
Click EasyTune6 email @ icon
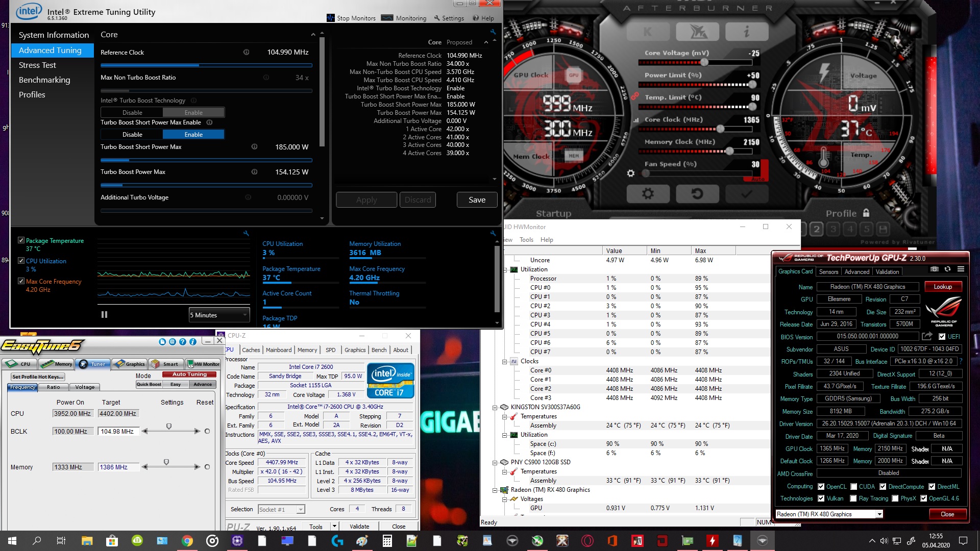pos(172,342)
